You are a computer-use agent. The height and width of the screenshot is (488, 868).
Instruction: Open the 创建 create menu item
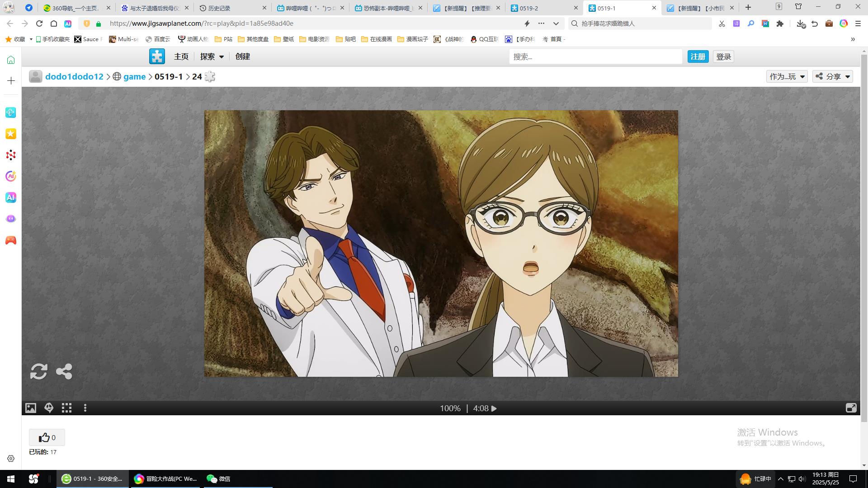[x=243, y=56]
